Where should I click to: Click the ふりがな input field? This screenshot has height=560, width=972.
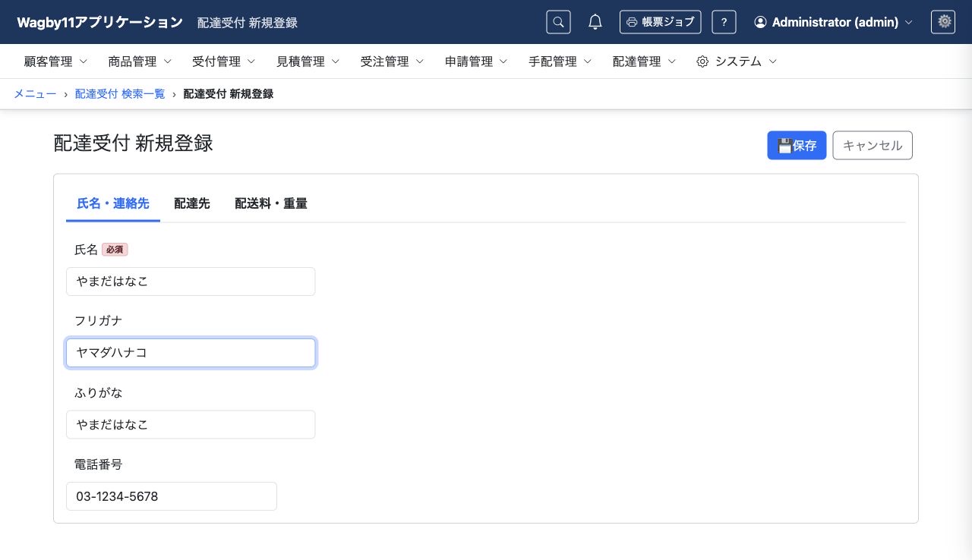click(191, 425)
